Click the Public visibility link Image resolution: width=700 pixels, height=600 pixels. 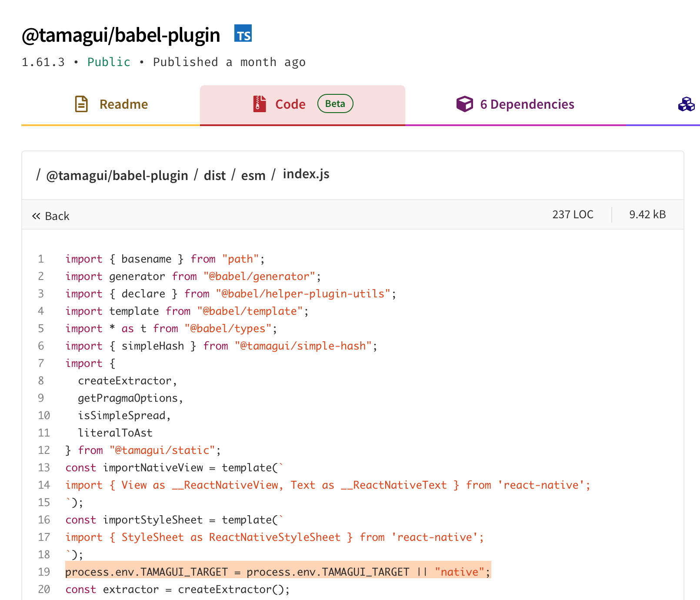109,62
